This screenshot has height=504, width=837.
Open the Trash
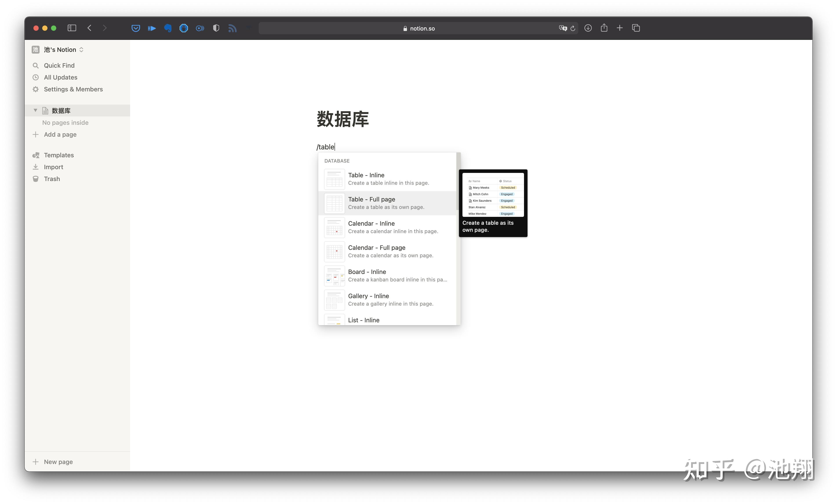click(52, 179)
